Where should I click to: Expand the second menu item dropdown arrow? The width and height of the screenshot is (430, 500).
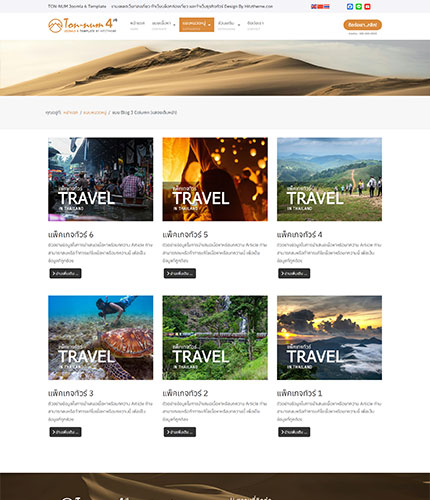[x=174, y=25]
